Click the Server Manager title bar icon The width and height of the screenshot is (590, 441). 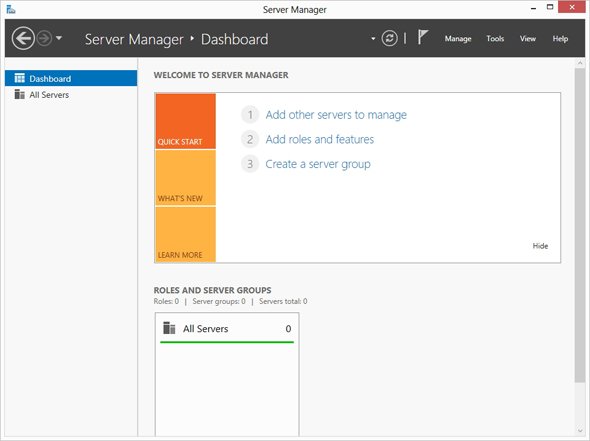11,9
